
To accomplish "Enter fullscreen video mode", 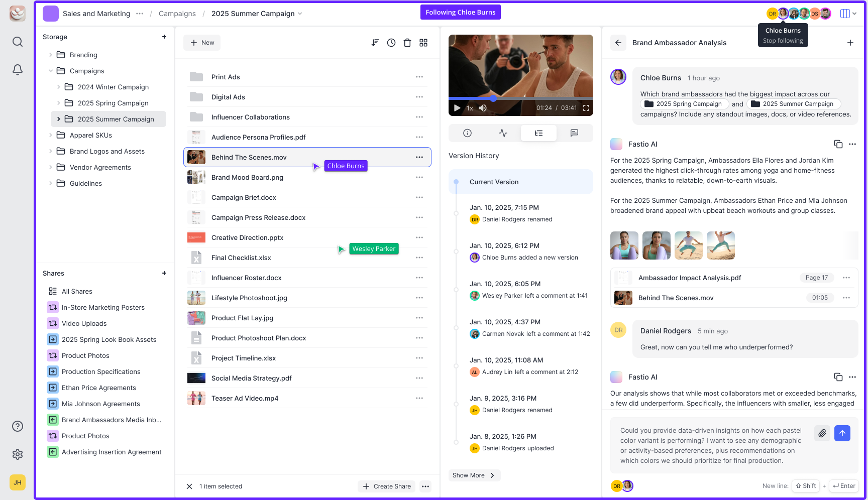I will pyautogui.click(x=586, y=108).
